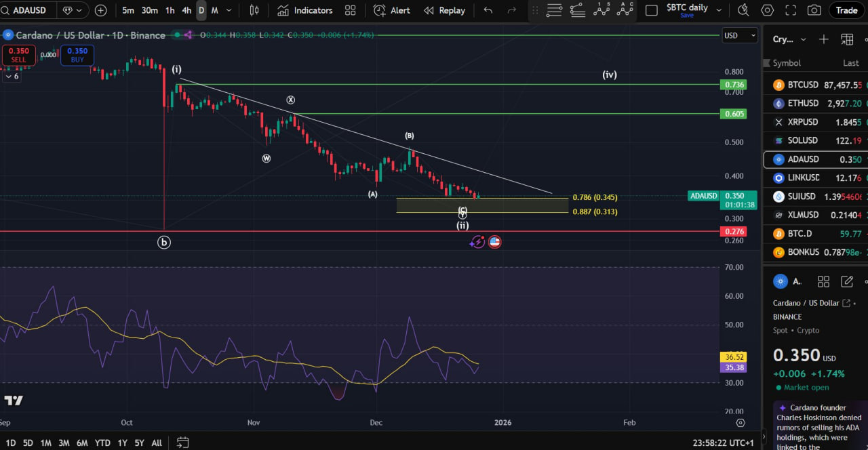Select the 1Y date range

122,443
